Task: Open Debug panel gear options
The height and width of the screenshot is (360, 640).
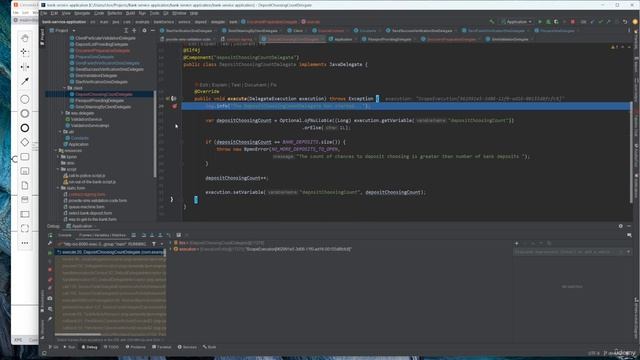Action: (620, 226)
